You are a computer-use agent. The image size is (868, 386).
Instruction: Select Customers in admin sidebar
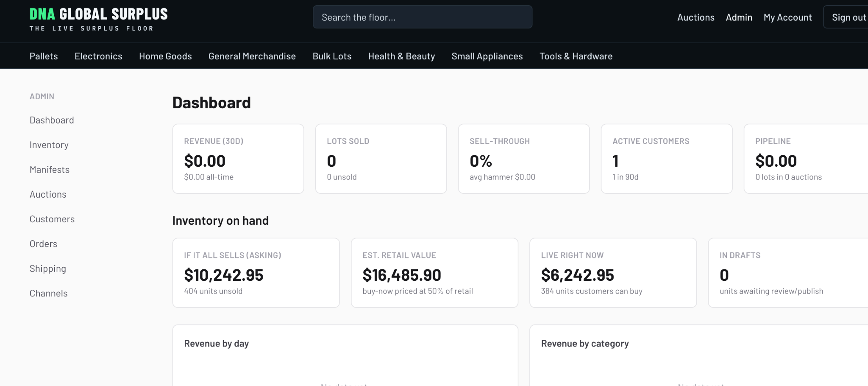click(x=52, y=219)
